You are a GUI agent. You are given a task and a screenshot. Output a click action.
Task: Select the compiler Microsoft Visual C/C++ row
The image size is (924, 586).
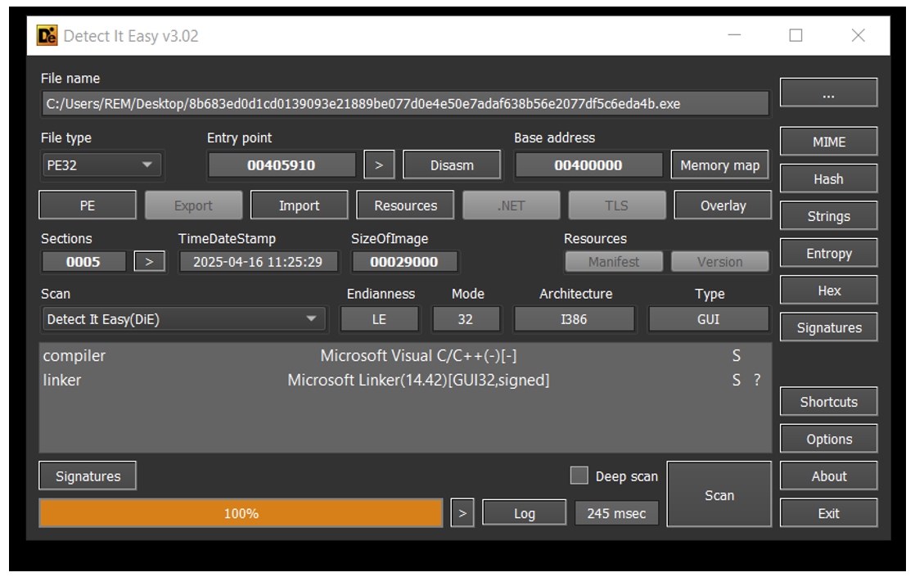(405, 355)
